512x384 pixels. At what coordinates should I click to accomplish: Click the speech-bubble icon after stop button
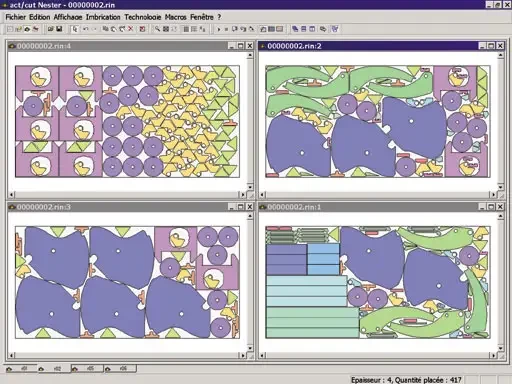point(235,29)
